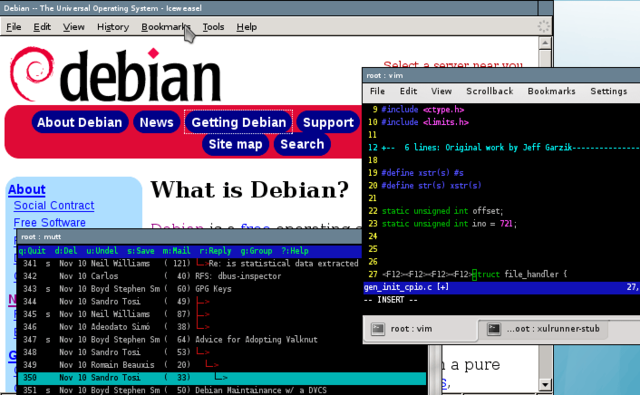
Task: Open the About sidebar link
Action: pyautogui.click(x=27, y=189)
